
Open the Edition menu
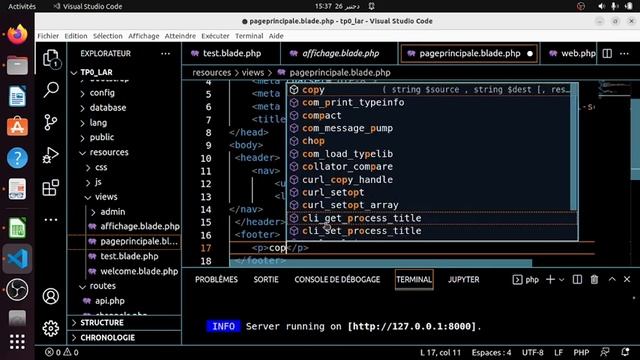[76, 36]
